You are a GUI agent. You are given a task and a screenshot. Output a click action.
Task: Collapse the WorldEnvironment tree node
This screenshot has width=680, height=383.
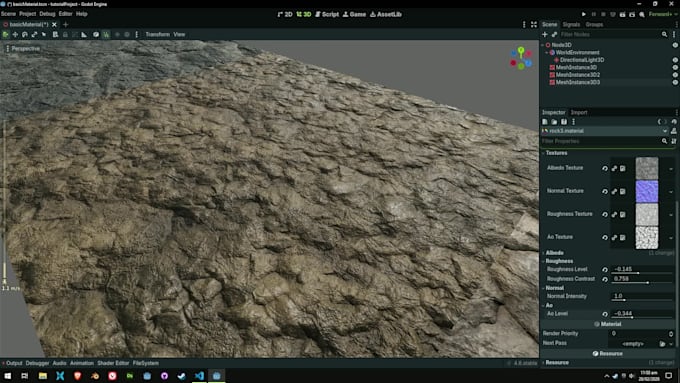pyautogui.click(x=547, y=52)
